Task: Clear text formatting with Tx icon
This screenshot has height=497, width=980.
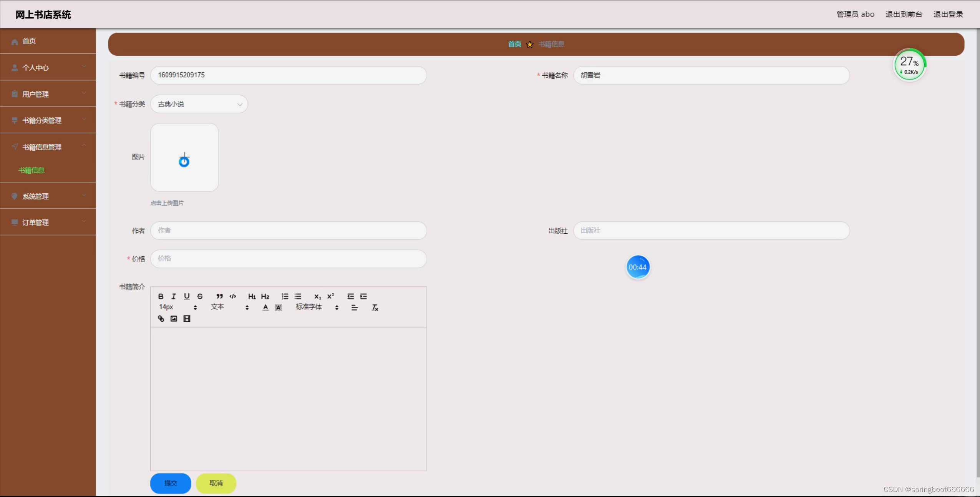Action: click(375, 308)
